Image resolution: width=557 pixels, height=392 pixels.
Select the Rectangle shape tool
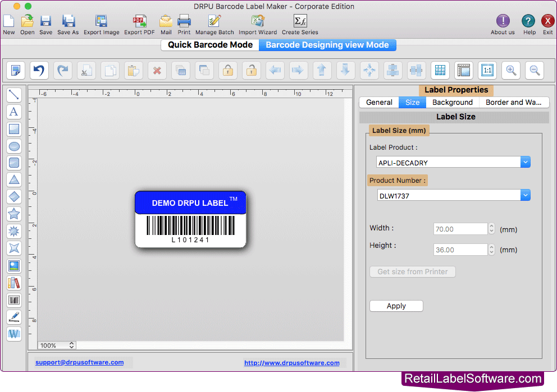[14, 129]
